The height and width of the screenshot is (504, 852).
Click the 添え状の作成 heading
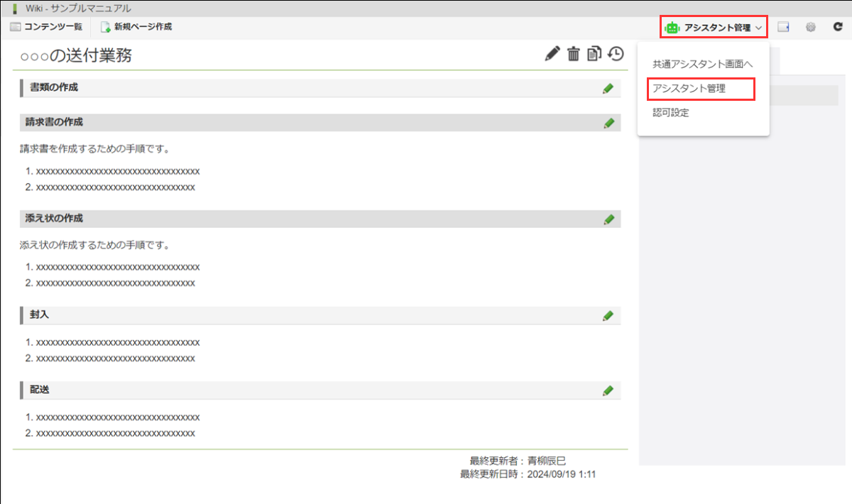tap(54, 219)
